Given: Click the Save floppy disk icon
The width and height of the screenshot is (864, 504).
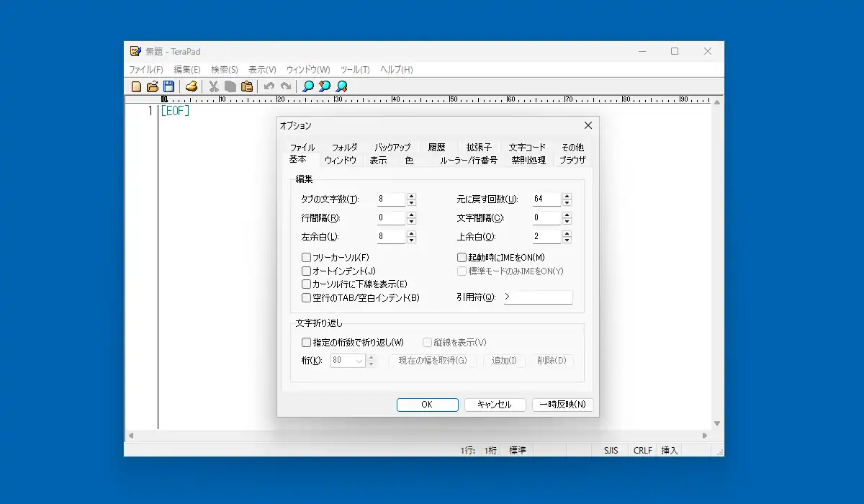Looking at the screenshot, I should point(168,86).
